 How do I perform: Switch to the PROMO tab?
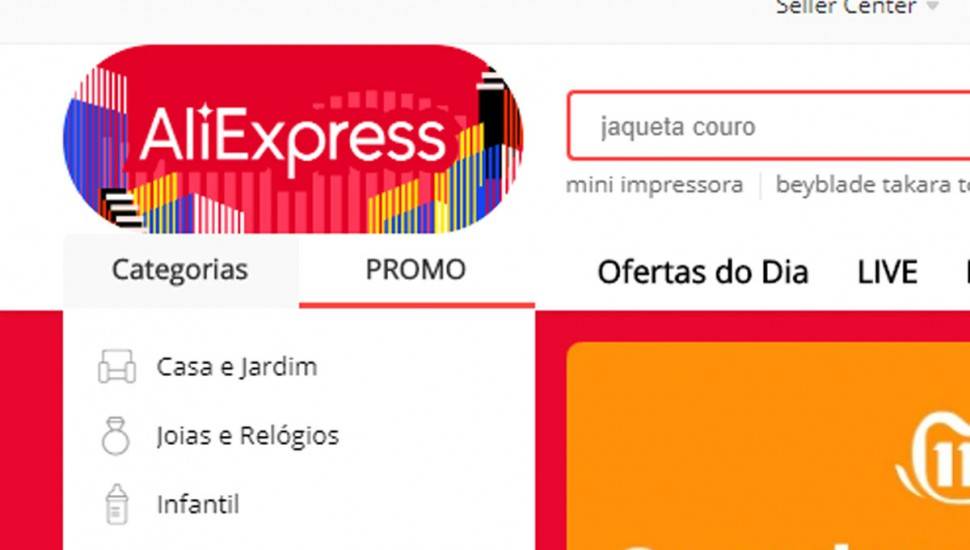coord(416,270)
